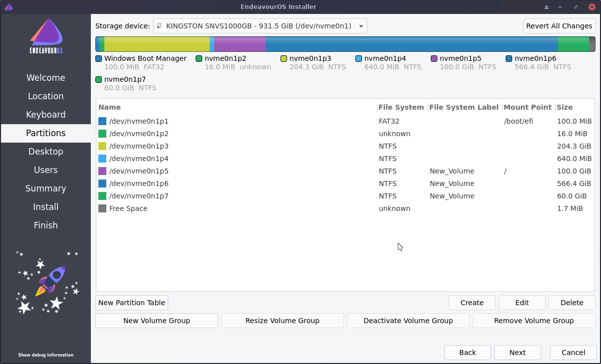Screen dimensions: 601x364
Task: Open the storage device dropdown
Action: tap(360, 26)
